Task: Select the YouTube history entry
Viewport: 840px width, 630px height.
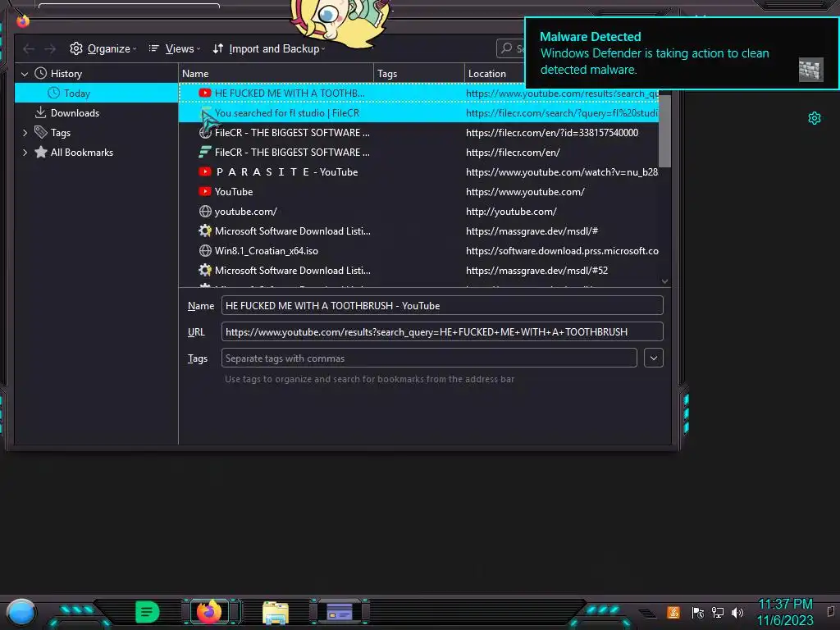Action: coord(418,192)
